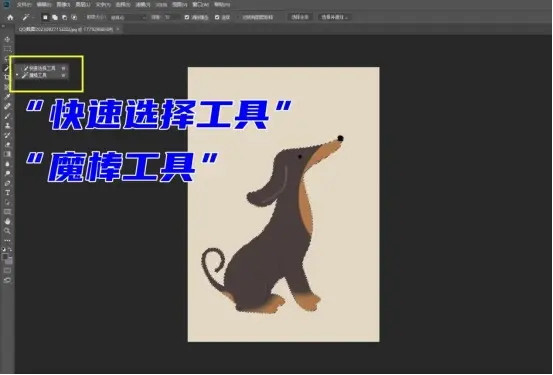Image resolution: width=553 pixels, height=375 pixels.
Task: Select the Gradient tool
Action: tap(7, 154)
